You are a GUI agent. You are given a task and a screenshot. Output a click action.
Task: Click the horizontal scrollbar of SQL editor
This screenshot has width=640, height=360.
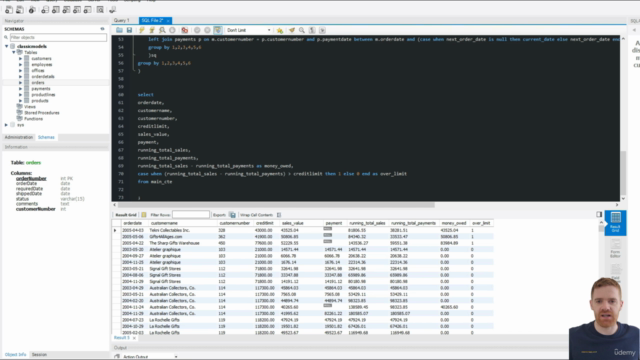click(x=276, y=205)
